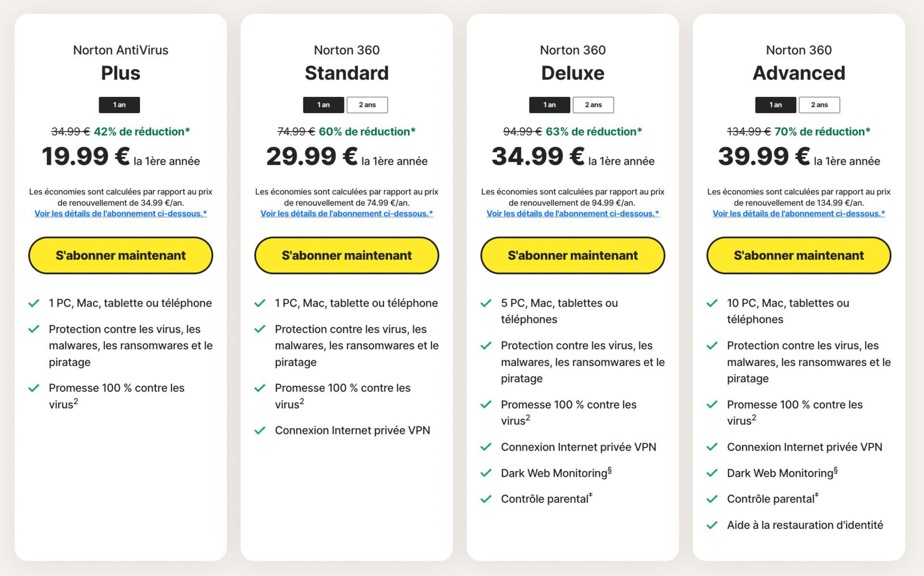Select 1 an term for AntiVirus Plus
The height and width of the screenshot is (576, 924).
pos(119,105)
